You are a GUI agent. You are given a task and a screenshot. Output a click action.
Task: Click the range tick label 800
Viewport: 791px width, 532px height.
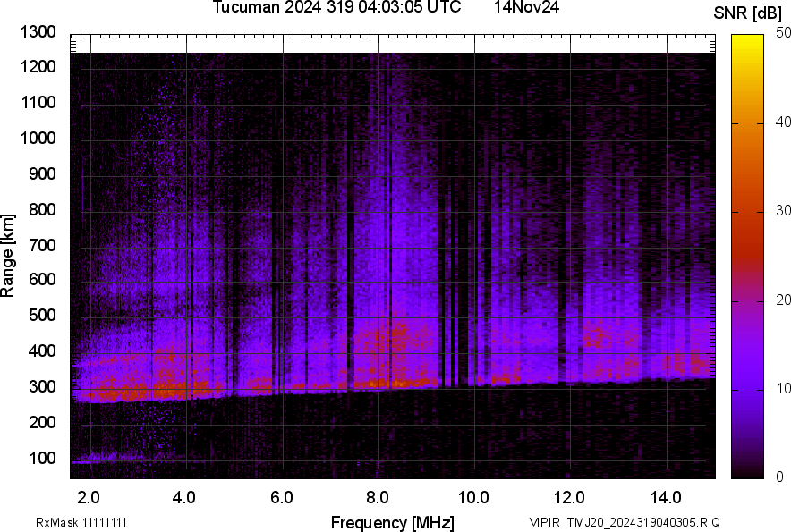click(42, 209)
